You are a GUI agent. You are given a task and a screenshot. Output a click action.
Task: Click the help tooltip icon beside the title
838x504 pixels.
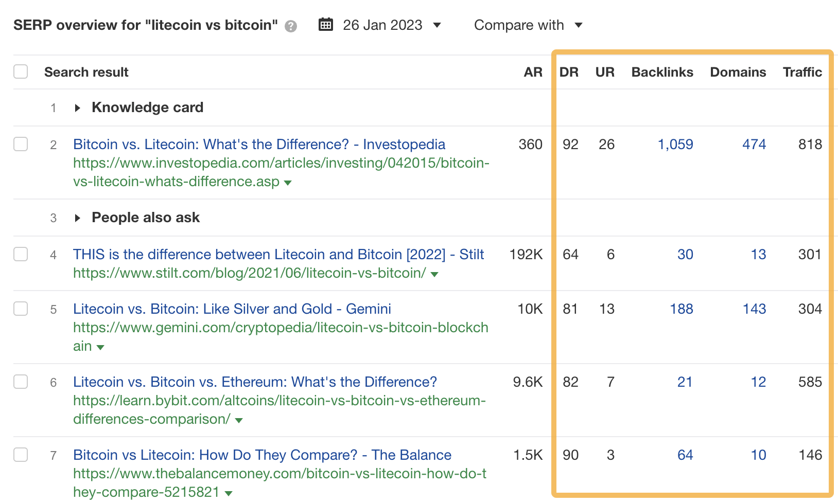click(x=290, y=26)
